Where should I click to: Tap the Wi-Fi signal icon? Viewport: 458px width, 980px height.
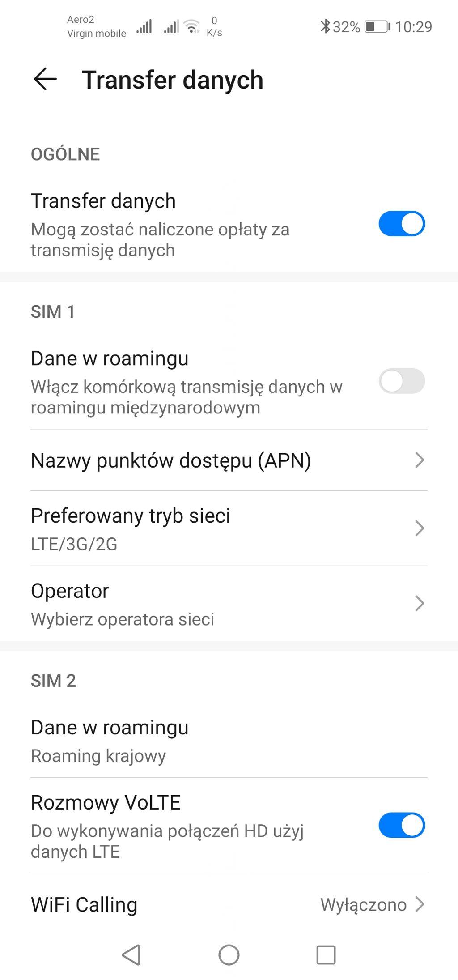click(x=192, y=26)
